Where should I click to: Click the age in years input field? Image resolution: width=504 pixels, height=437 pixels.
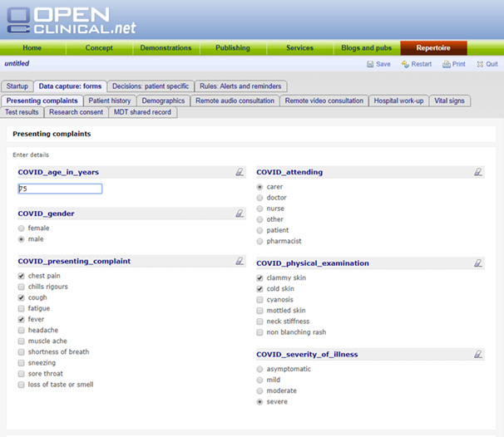pyautogui.click(x=60, y=189)
